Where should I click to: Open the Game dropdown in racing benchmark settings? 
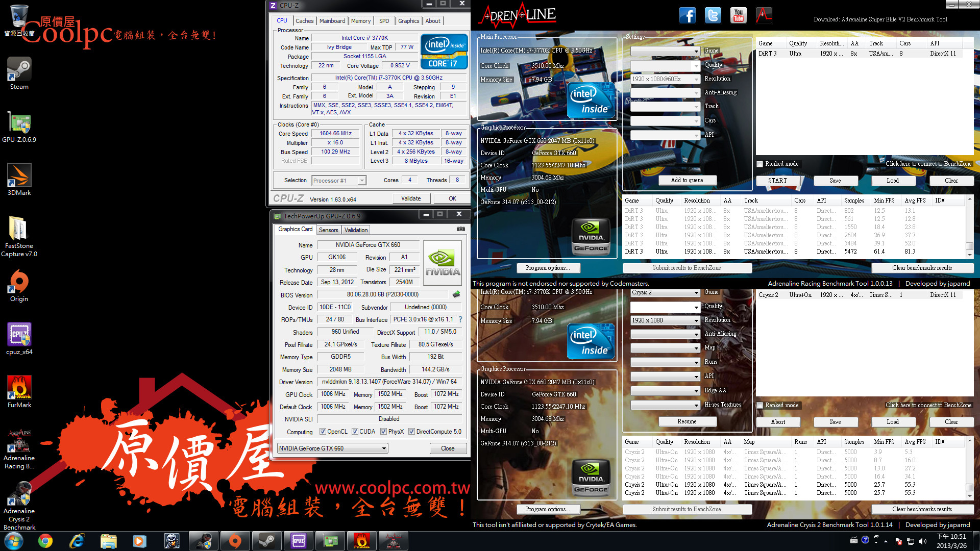[x=665, y=51]
